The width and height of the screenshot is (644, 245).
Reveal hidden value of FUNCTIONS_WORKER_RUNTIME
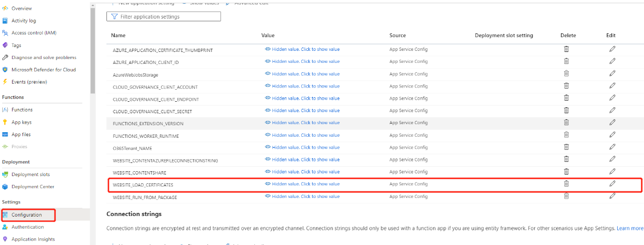coord(302,135)
